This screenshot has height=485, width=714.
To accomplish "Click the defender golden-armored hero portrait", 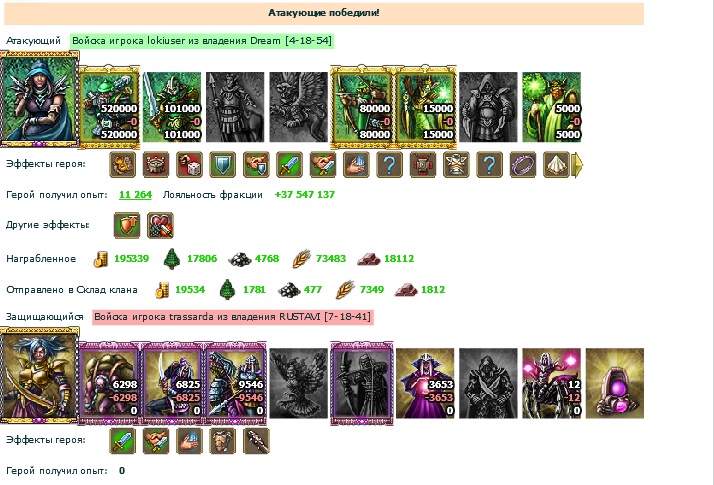I will coord(40,375).
